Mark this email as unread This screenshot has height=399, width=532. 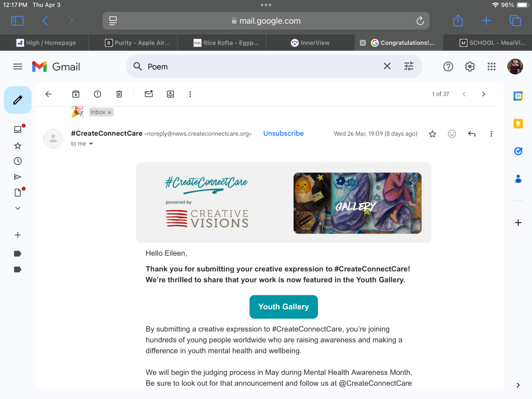click(149, 94)
